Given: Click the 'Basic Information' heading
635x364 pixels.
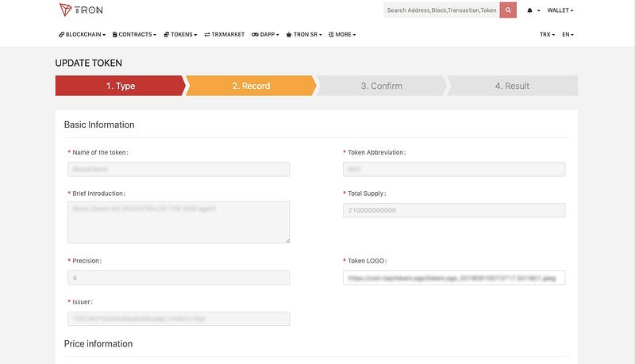Looking at the screenshot, I should pyautogui.click(x=99, y=125).
